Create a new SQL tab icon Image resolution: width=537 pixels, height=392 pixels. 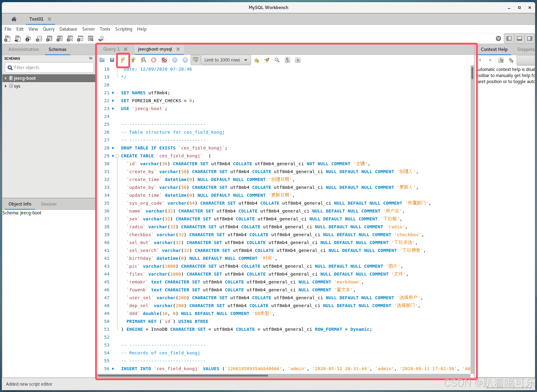tap(7, 39)
